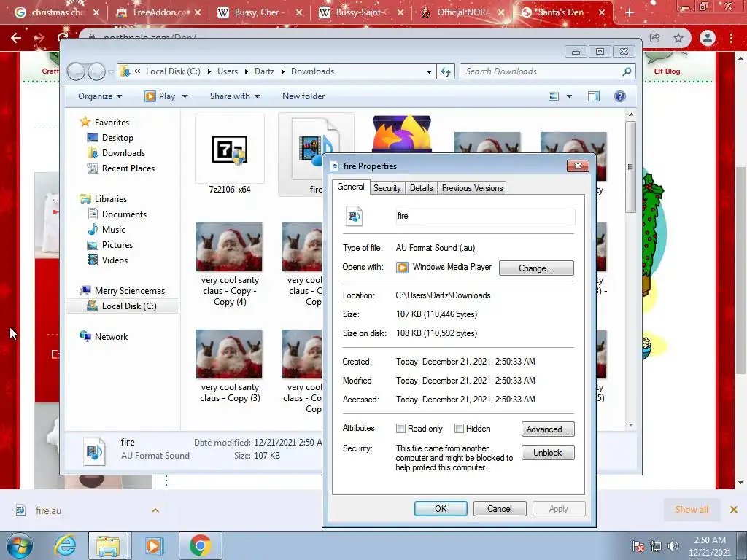Image resolution: width=747 pixels, height=560 pixels.
Task: Open the Music library
Action: (113, 230)
